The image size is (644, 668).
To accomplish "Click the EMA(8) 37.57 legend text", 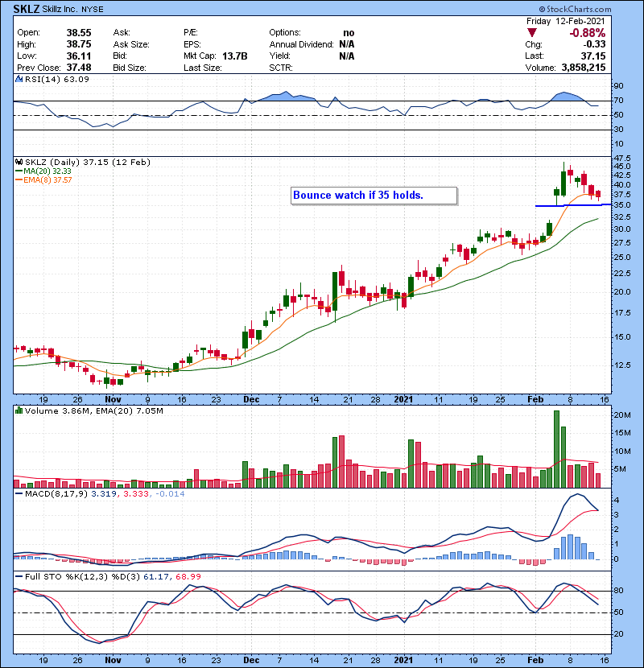I will click(47, 180).
